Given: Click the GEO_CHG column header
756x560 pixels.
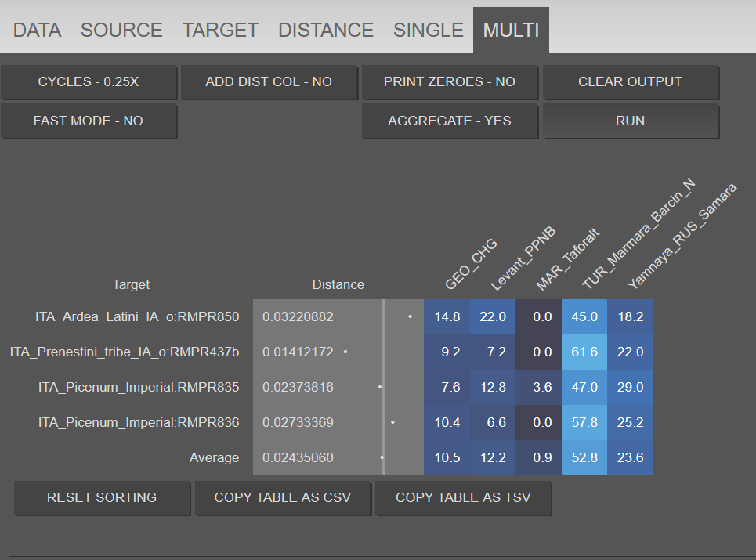Looking at the screenshot, I should pyautogui.click(x=471, y=264).
